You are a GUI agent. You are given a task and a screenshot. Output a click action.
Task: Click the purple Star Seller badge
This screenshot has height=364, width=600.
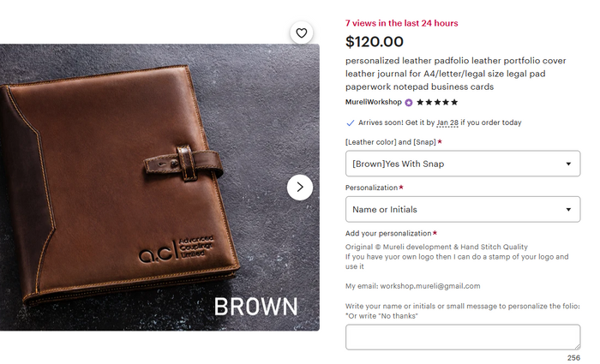(x=409, y=102)
